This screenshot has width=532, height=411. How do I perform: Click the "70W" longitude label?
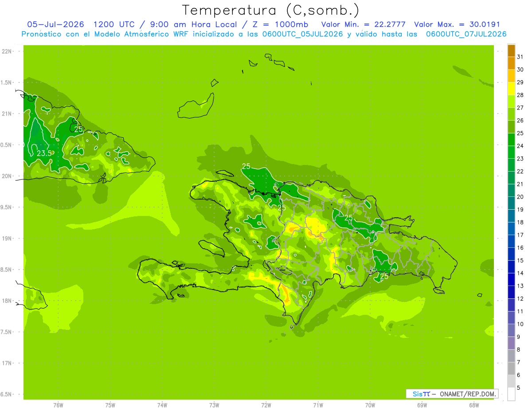(370, 405)
